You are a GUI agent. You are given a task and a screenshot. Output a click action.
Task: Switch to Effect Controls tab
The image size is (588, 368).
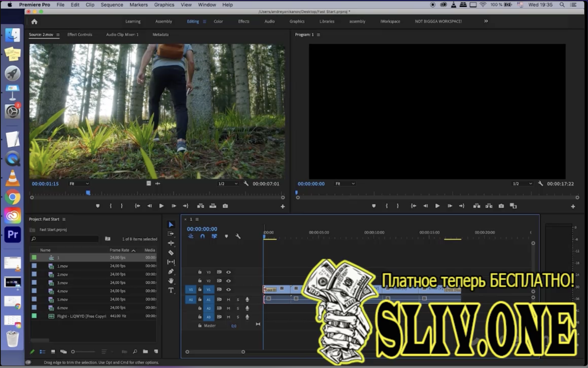tap(80, 35)
